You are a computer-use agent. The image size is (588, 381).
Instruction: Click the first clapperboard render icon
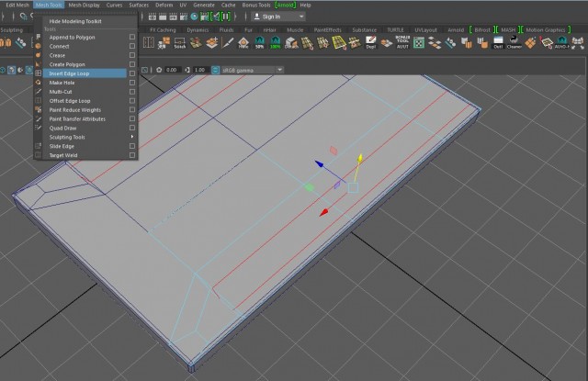tap(153, 17)
